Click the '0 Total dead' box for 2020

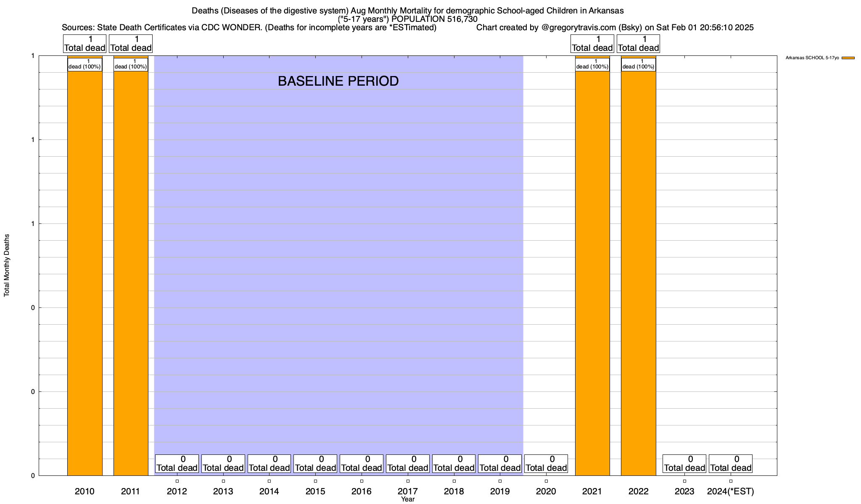pos(546,464)
